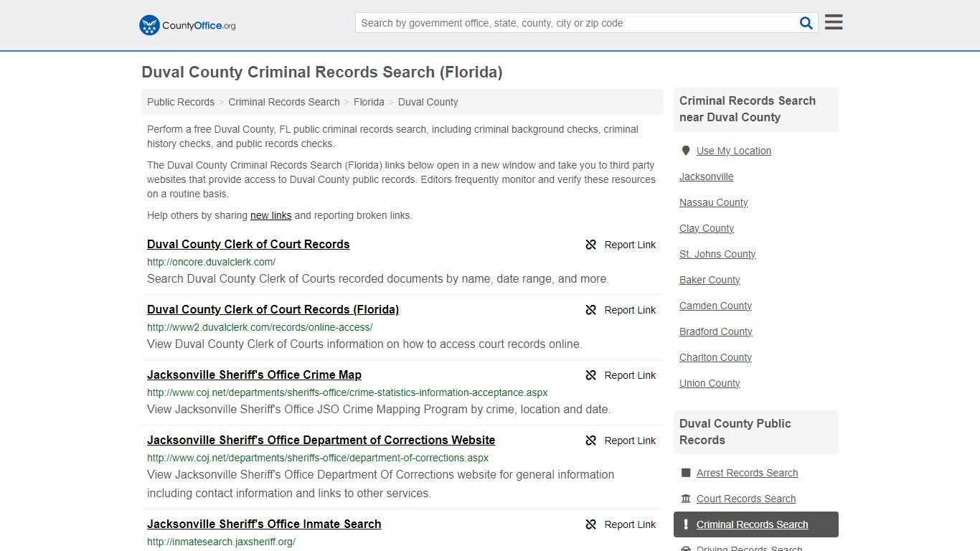Click Use My Location link

click(x=734, y=151)
